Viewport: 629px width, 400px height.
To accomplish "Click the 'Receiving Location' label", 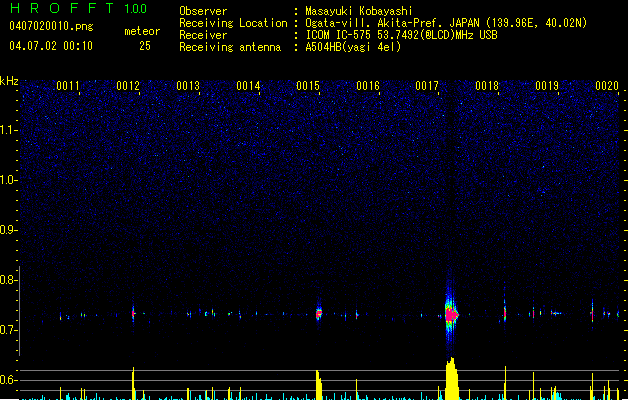I will pos(233,23).
